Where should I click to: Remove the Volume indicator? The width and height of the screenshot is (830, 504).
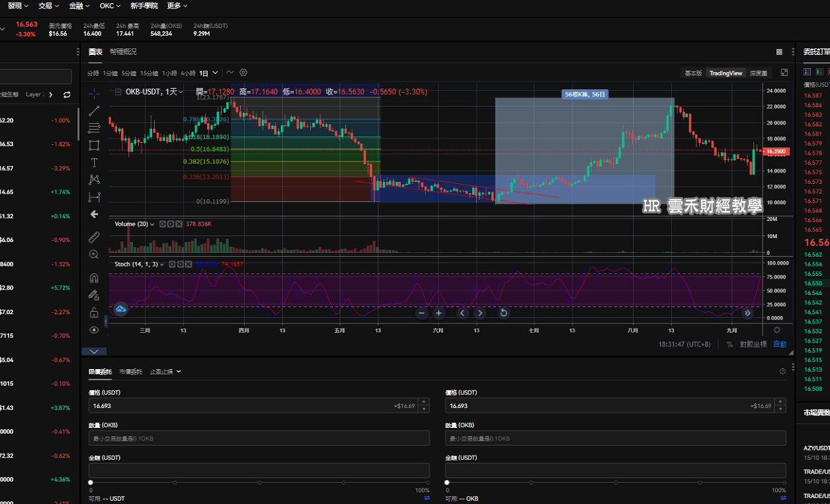point(177,224)
